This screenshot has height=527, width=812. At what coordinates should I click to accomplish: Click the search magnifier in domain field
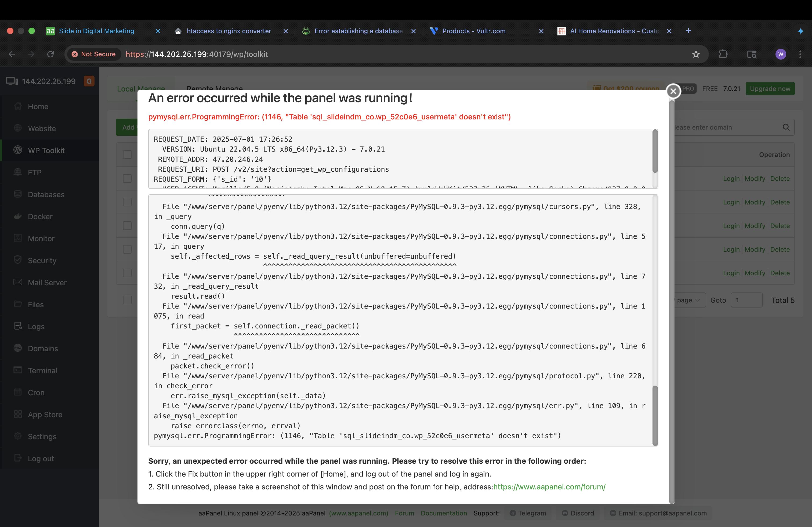point(786,127)
